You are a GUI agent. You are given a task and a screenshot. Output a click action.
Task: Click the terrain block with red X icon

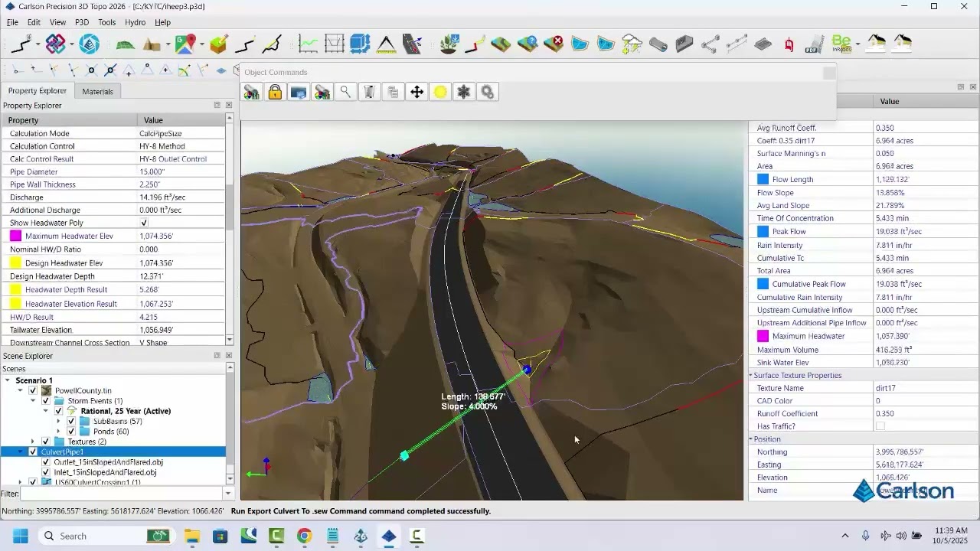tap(554, 44)
